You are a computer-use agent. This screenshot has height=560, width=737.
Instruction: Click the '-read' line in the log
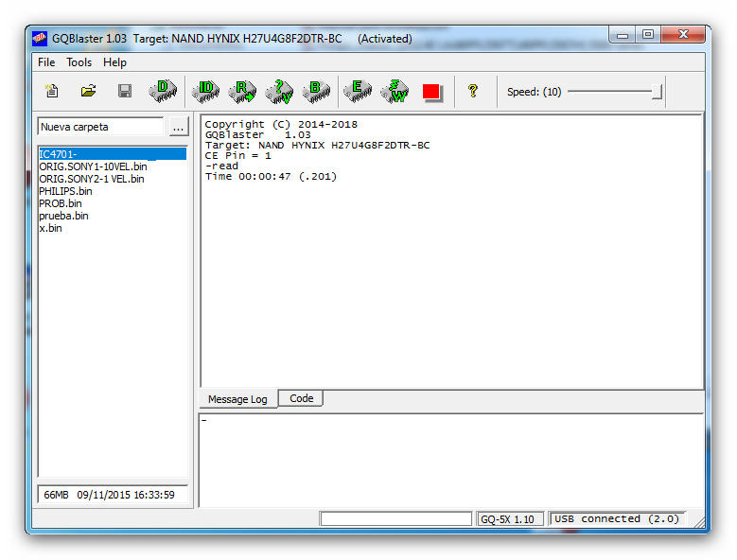click(221, 166)
